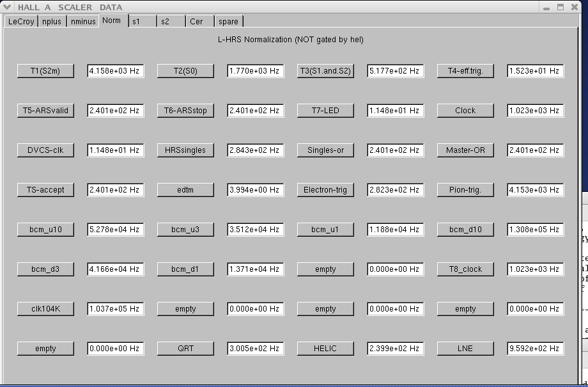
Task: Click the T7-LED button
Action: (x=325, y=111)
